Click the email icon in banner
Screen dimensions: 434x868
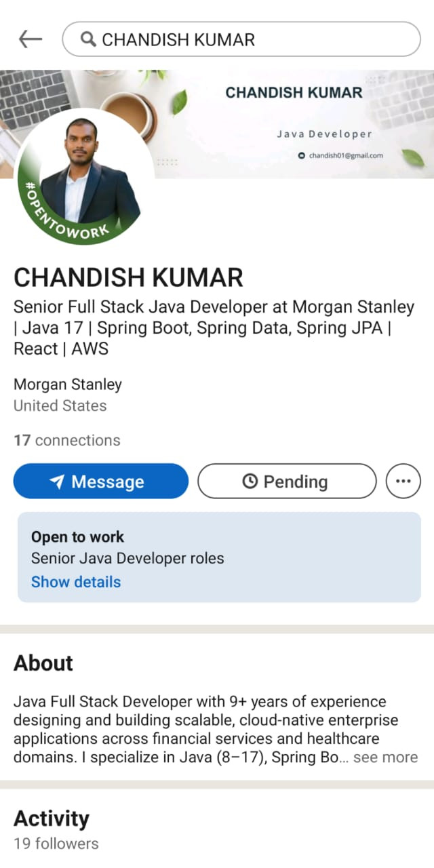[302, 155]
